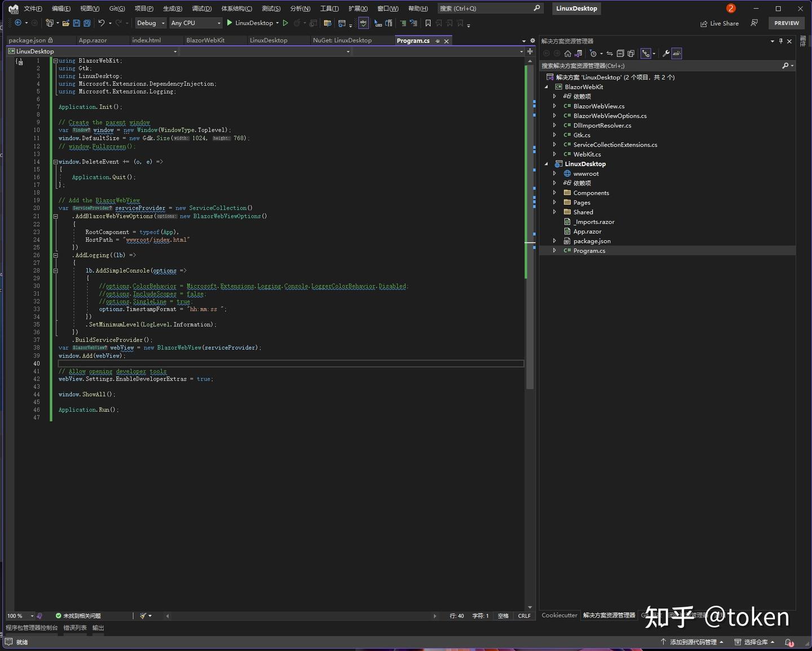Toggle highlight matching text abc icon
This screenshot has height=651, width=812.
[363, 23]
